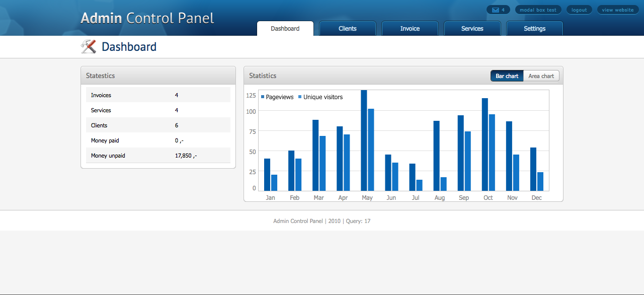Select the Clients row label

click(x=99, y=125)
